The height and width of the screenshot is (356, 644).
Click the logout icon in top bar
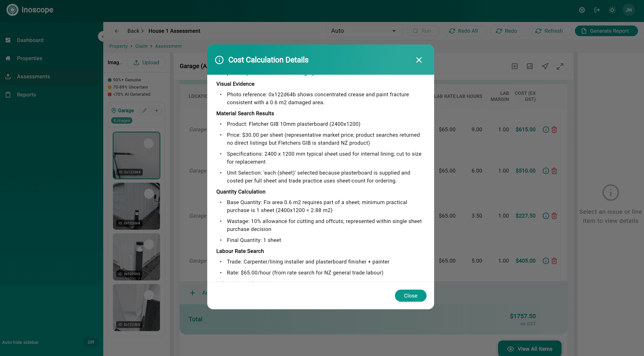pyautogui.click(x=597, y=10)
